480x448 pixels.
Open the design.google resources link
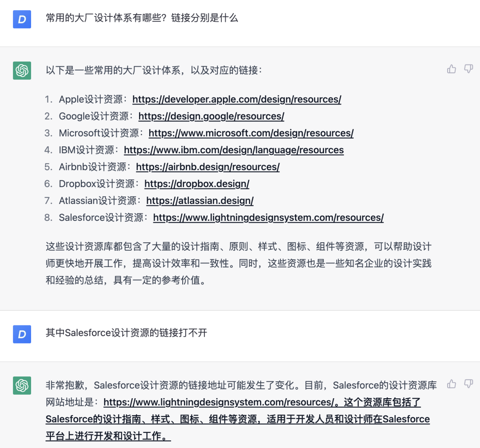click(x=211, y=116)
